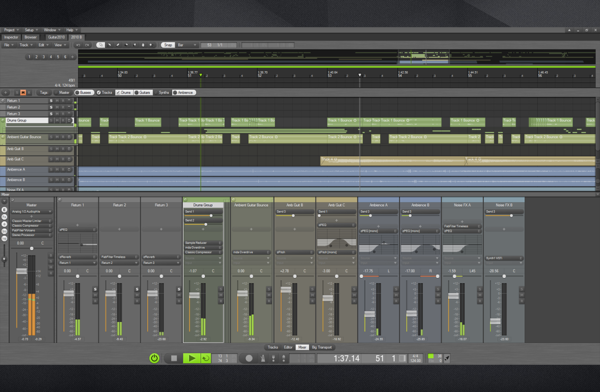Click the 1:37.14 time display
This screenshot has width=600, height=392.
pyautogui.click(x=346, y=358)
